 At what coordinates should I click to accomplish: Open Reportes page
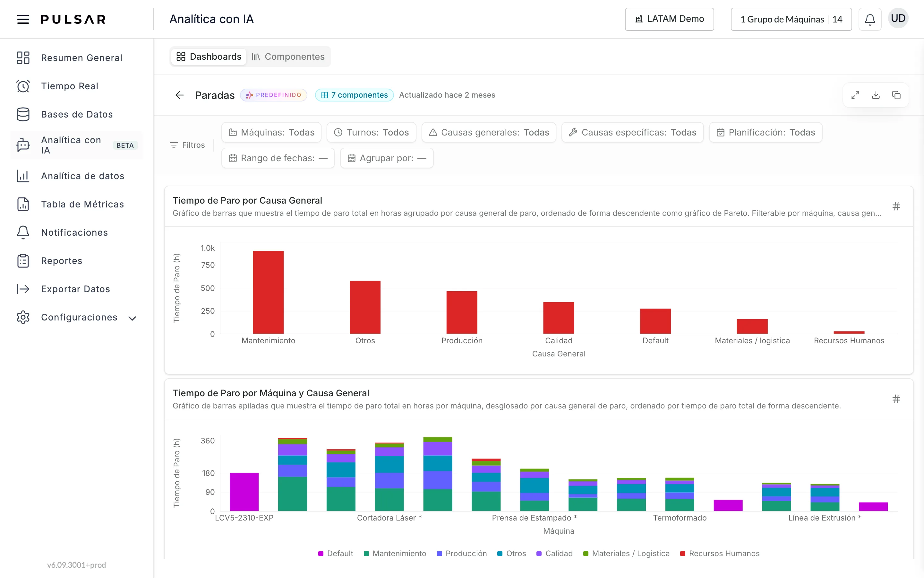click(x=77, y=261)
